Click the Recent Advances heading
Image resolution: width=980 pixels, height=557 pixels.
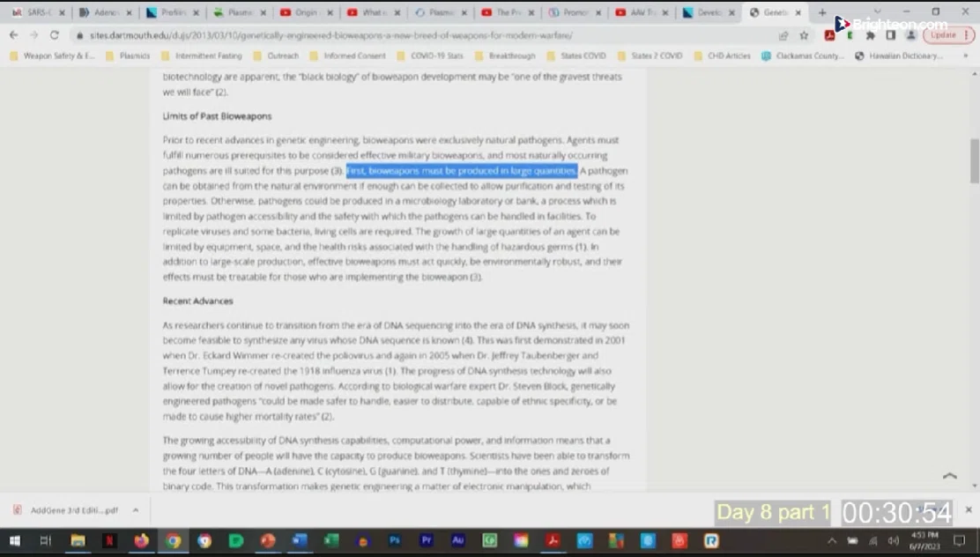(x=197, y=301)
